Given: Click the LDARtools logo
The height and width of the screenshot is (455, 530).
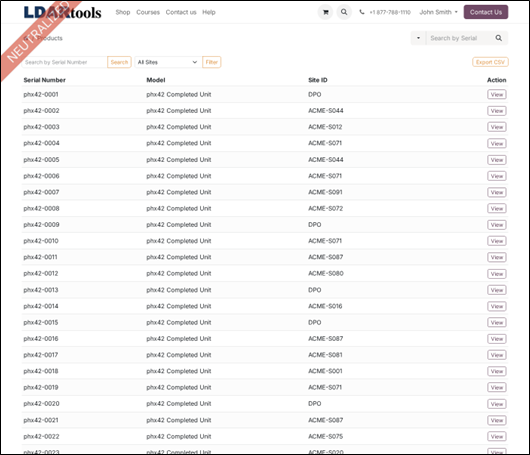Looking at the screenshot, I should pos(63,12).
